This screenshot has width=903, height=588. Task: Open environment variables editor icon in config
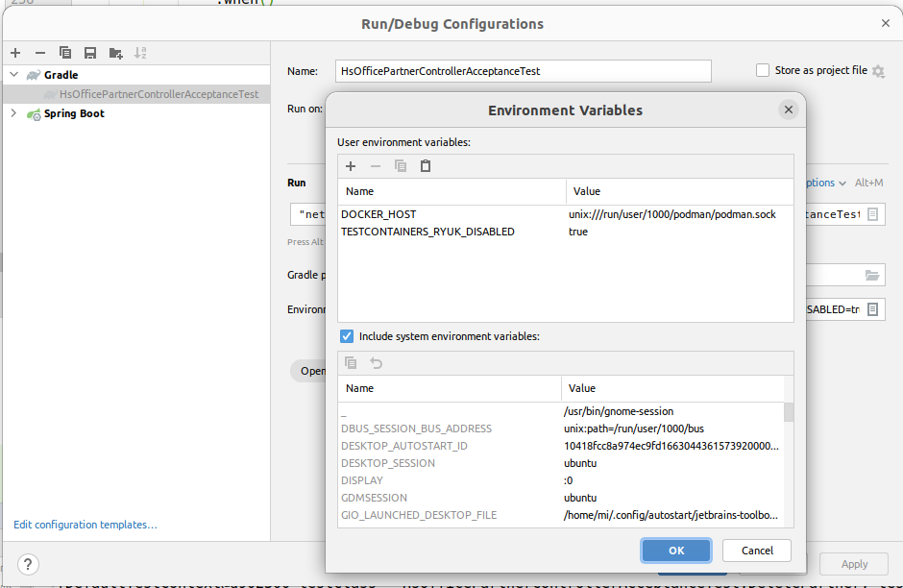873,309
